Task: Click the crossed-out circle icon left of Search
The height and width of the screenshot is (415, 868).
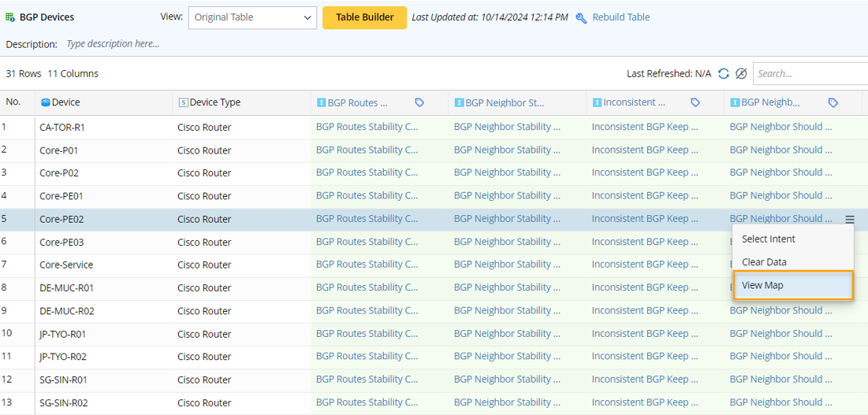Action: click(741, 73)
